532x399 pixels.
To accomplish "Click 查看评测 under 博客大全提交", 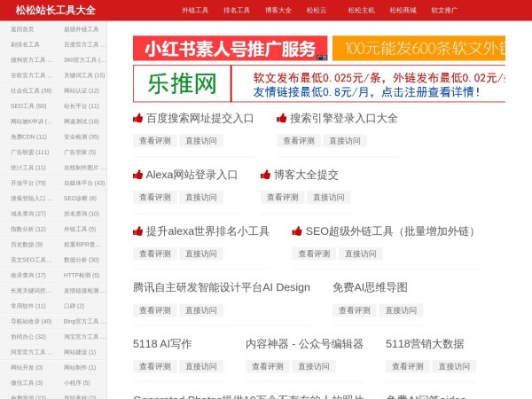I will click(x=283, y=197).
